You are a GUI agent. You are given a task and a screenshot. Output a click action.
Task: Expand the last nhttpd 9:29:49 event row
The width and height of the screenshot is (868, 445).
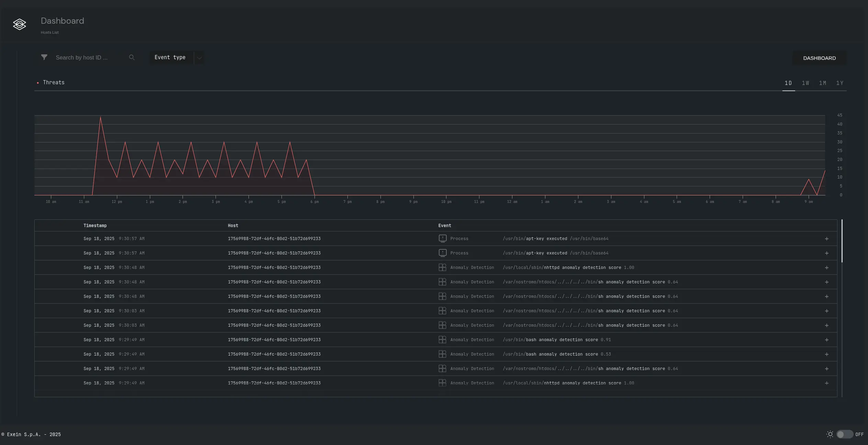click(x=827, y=383)
